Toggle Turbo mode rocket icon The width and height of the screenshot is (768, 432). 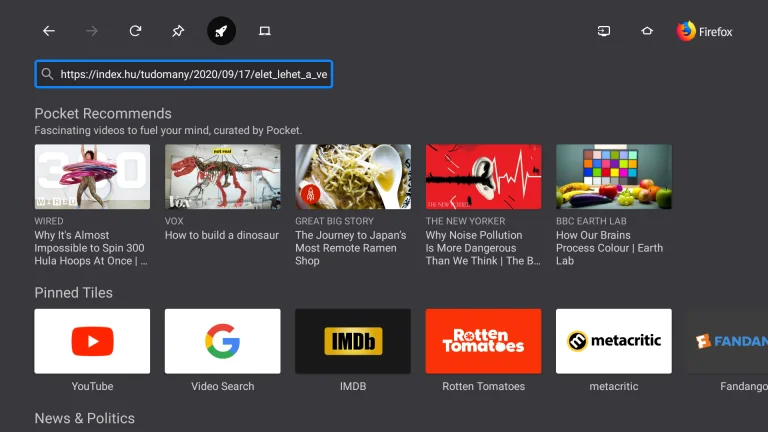221,31
